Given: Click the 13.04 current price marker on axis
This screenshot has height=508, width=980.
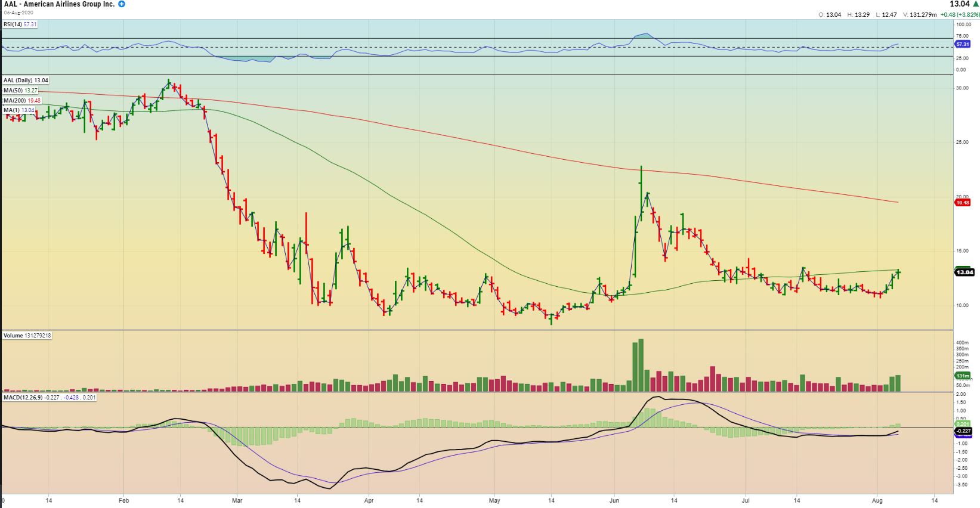Looking at the screenshot, I should pyautogui.click(x=964, y=272).
